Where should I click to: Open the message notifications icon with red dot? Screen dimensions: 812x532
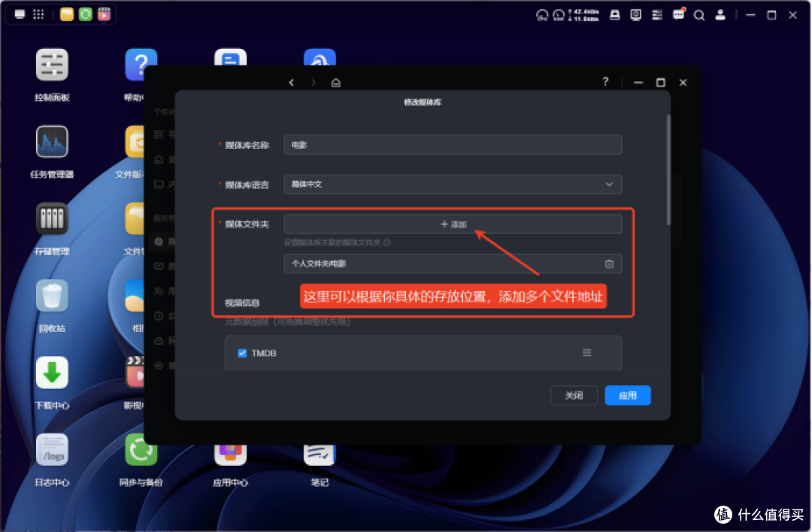tap(678, 14)
